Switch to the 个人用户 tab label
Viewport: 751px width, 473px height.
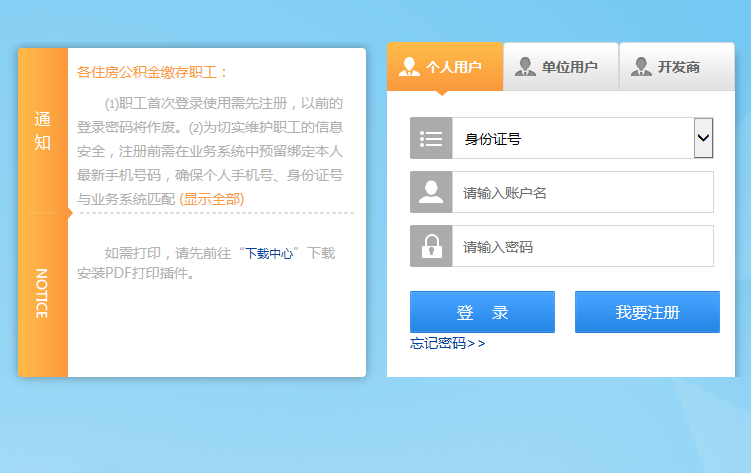pyautogui.click(x=453, y=67)
